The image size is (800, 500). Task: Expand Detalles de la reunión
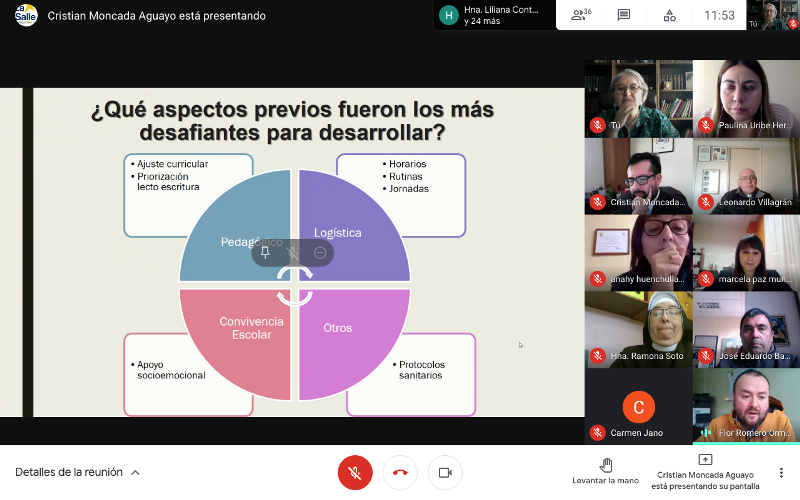[69, 472]
